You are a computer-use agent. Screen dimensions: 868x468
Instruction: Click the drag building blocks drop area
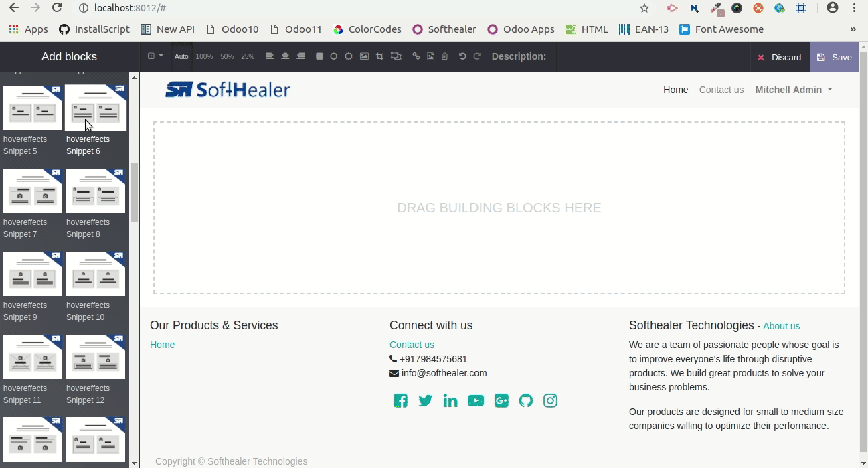tap(499, 208)
